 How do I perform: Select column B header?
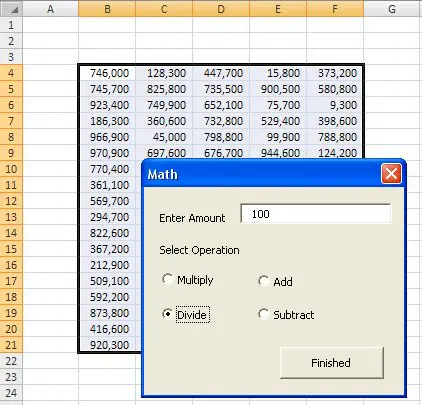(x=107, y=8)
